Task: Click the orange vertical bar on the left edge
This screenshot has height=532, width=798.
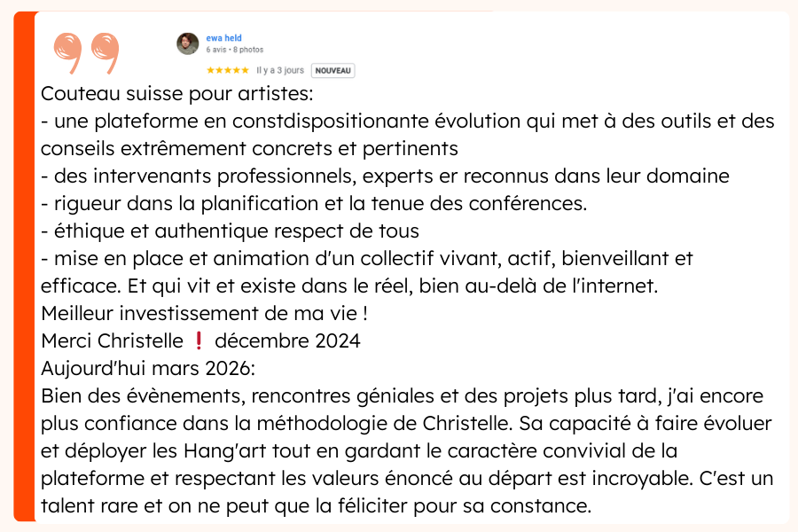Action: pyautogui.click(x=24, y=266)
